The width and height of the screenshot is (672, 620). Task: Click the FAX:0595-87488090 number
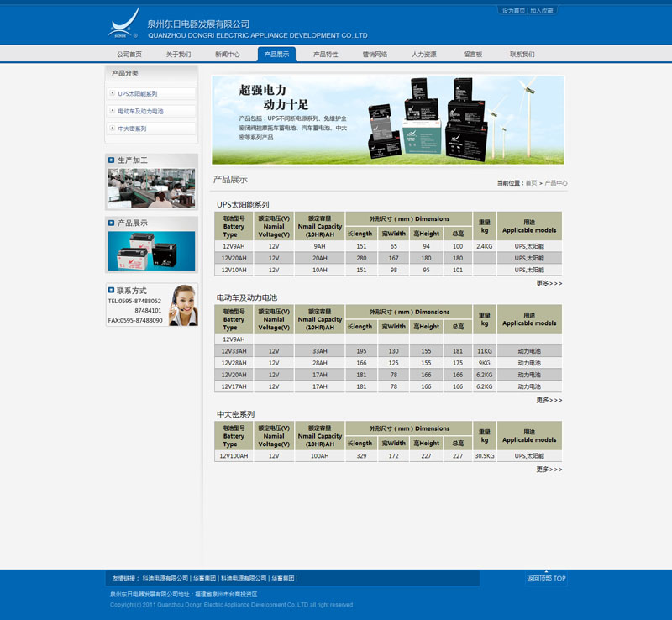(x=135, y=321)
